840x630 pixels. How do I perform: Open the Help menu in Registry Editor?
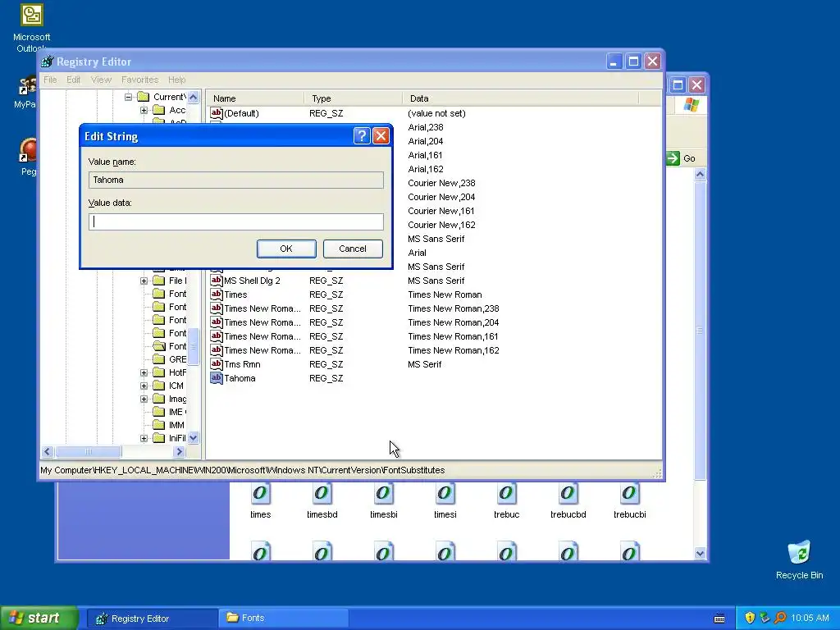click(x=177, y=80)
